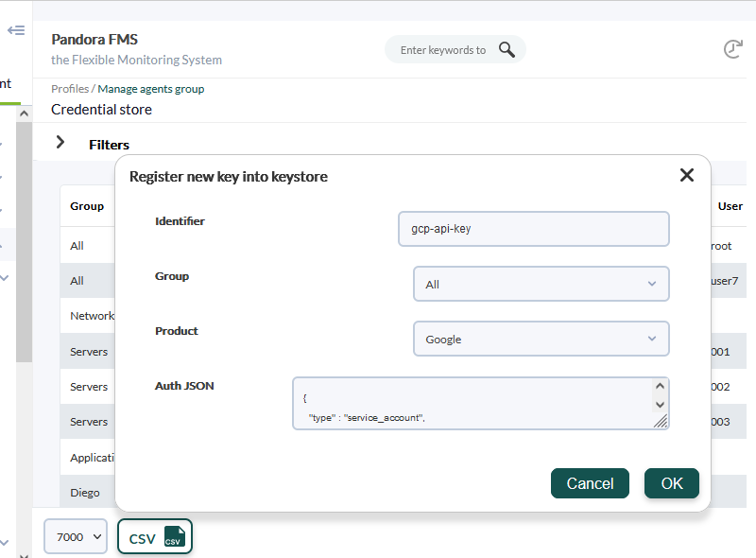Select the Diego group row
The image size is (756, 558).
click(x=85, y=493)
